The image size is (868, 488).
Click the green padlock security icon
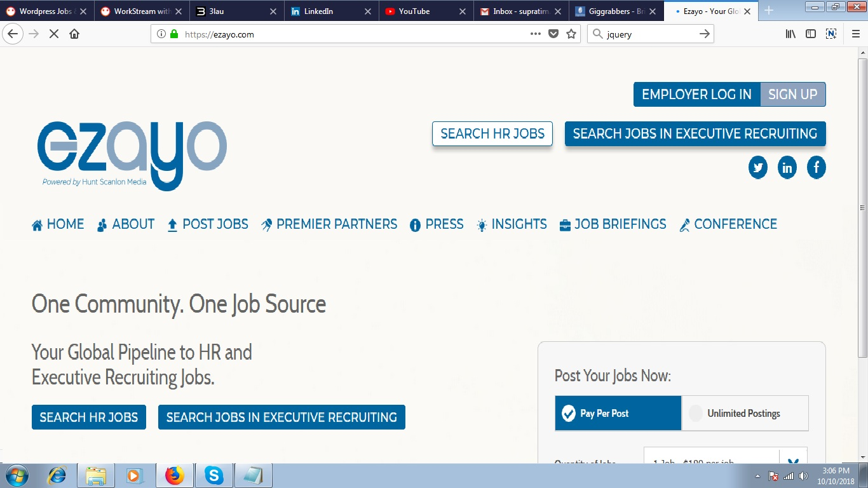click(174, 34)
